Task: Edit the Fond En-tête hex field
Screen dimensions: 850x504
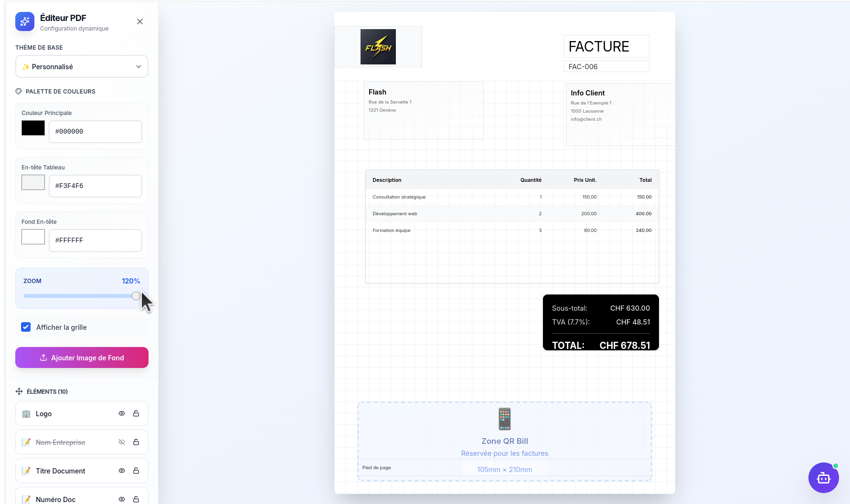Action: [x=96, y=240]
